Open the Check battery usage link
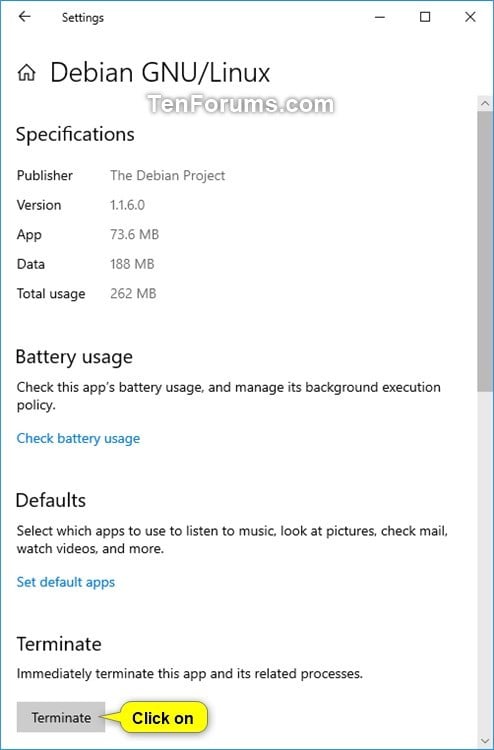The height and width of the screenshot is (750, 494). click(x=78, y=438)
